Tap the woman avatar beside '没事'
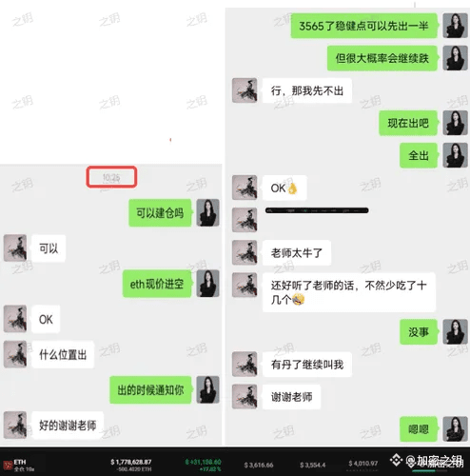The width and height of the screenshot is (470, 476). click(455, 332)
